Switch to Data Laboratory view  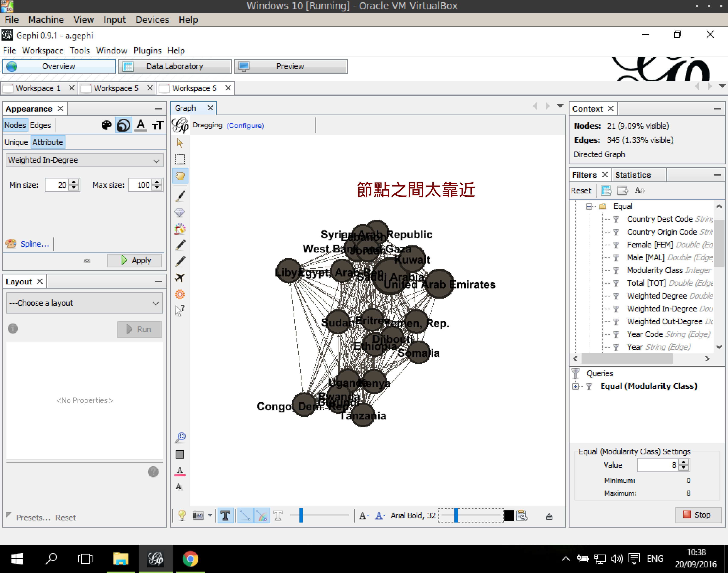[175, 66]
